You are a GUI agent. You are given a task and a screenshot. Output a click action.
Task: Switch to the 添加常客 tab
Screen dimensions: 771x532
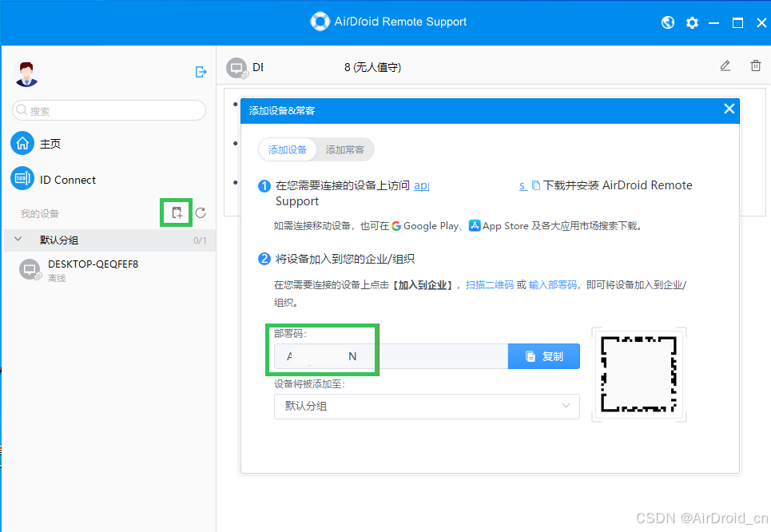point(345,149)
